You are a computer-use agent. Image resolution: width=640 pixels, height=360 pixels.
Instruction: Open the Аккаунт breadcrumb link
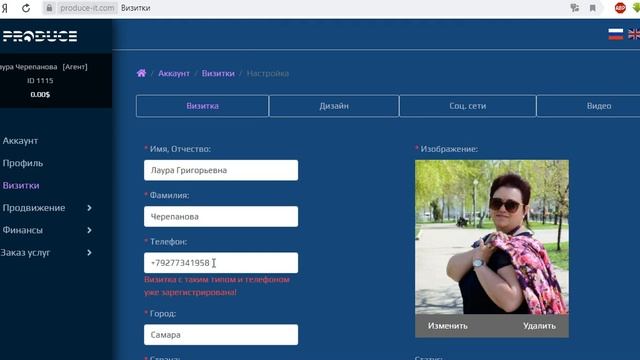[x=174, y=73]
